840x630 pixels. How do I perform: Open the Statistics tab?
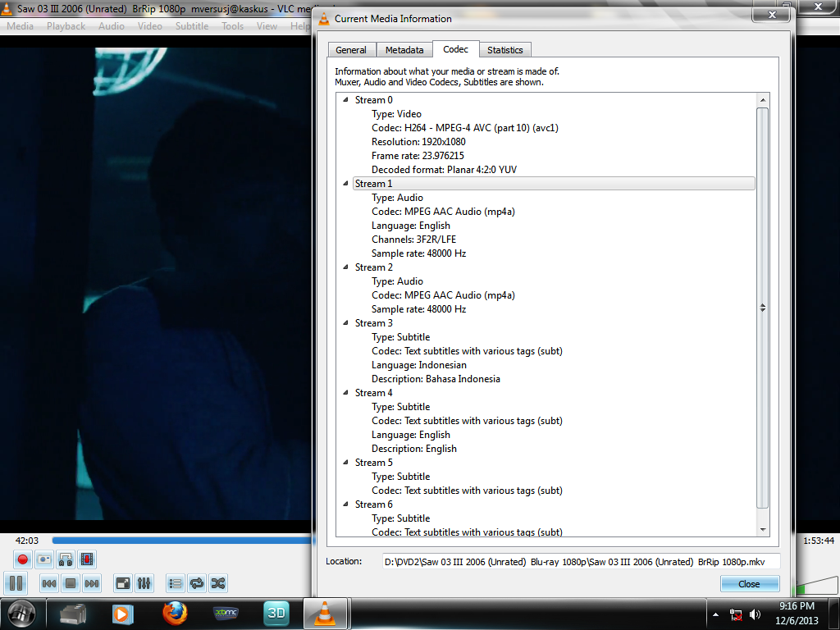pos(505,50)
